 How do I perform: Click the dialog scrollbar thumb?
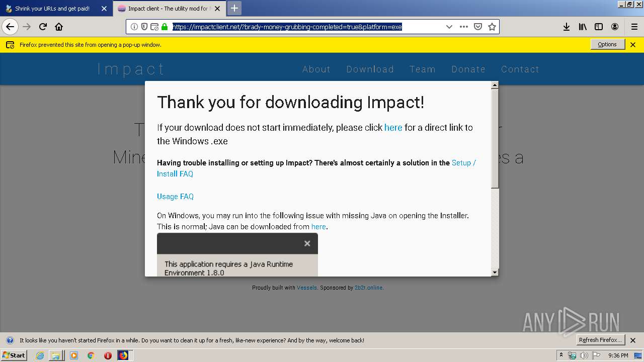point(495,139)
